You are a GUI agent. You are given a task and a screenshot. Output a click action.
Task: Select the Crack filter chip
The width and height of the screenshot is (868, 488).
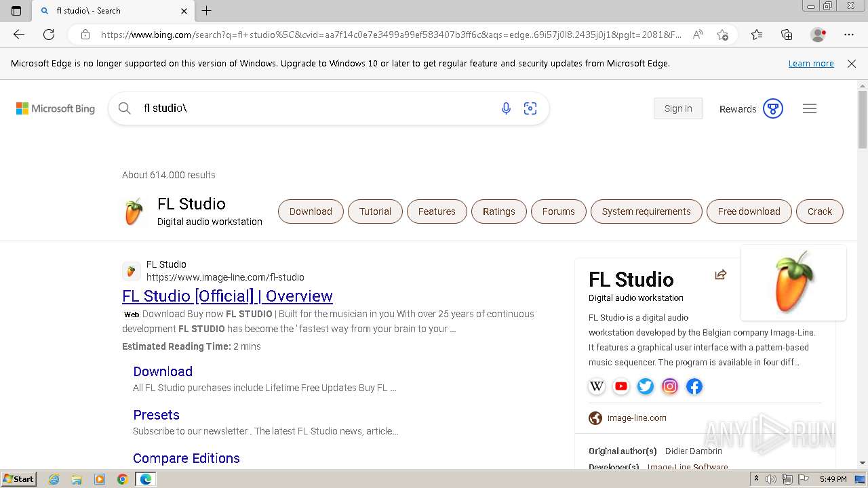[x=820, y=211]
